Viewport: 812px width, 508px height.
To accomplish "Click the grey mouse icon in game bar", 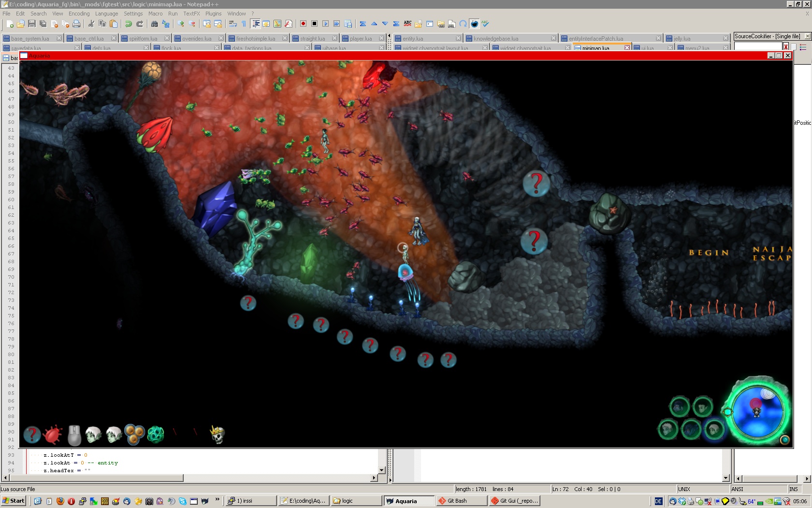I will (x=74, y=435).
